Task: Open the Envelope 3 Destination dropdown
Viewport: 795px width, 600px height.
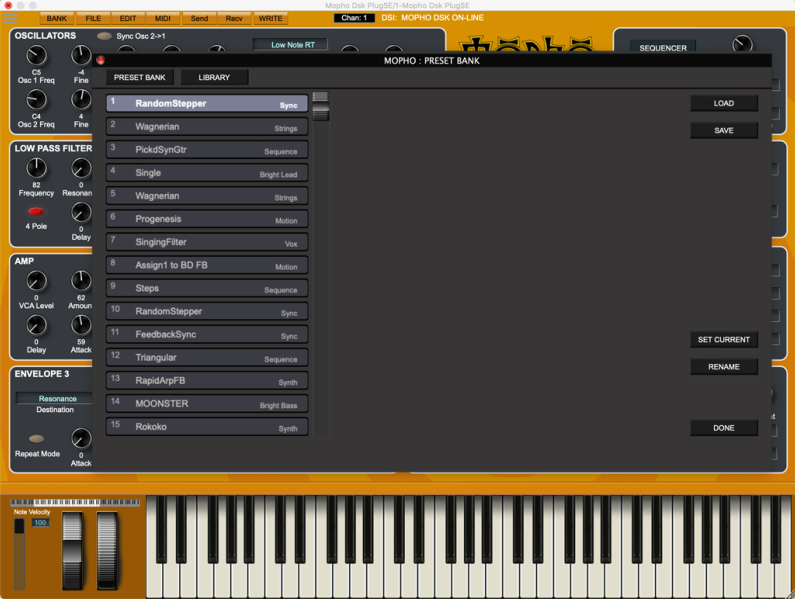Action: coord(56,398)
